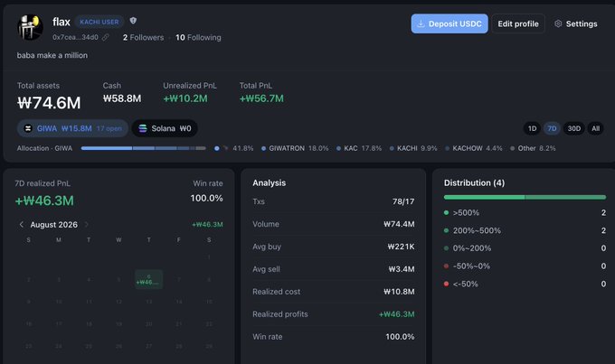
Task: Open Settings
Action: 576,23
